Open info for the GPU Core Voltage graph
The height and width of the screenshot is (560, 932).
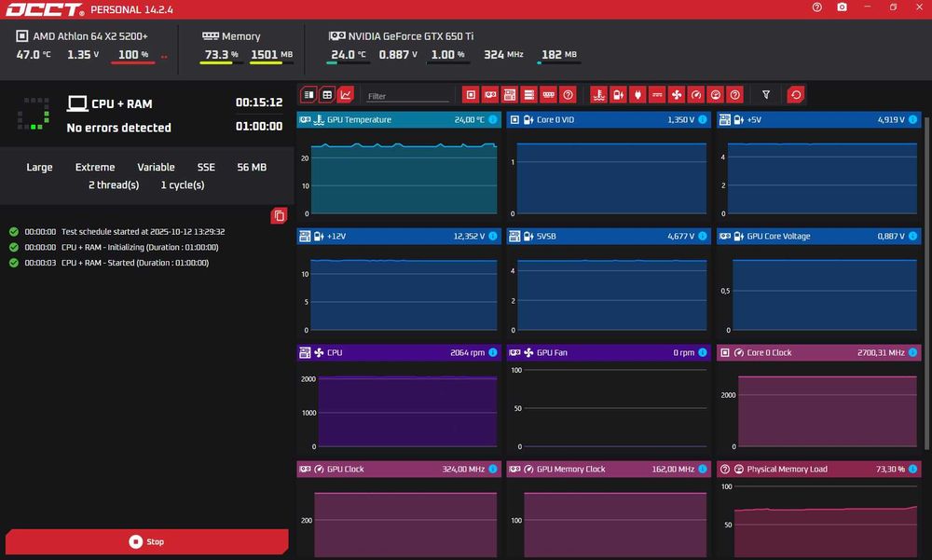[912, 236]
